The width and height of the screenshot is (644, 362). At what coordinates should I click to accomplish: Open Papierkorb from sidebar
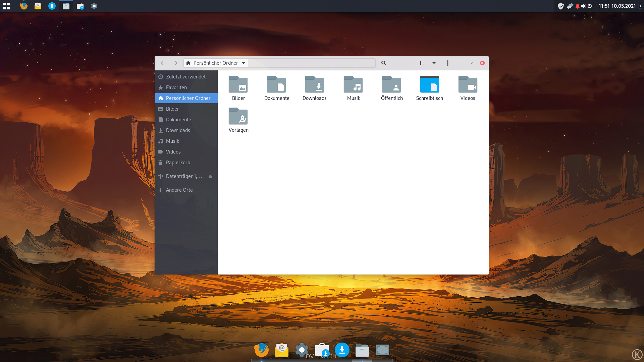(178, 163)
